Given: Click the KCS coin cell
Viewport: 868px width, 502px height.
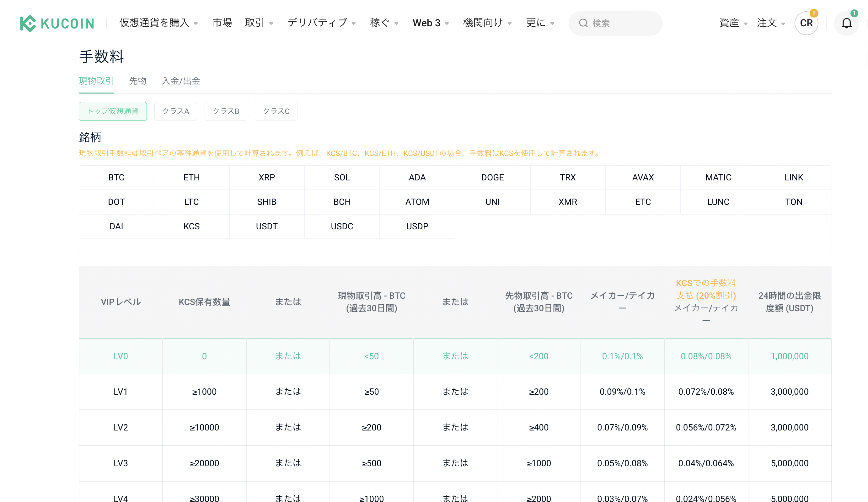Looking at the screenshot, I should (x=191, y=226).
